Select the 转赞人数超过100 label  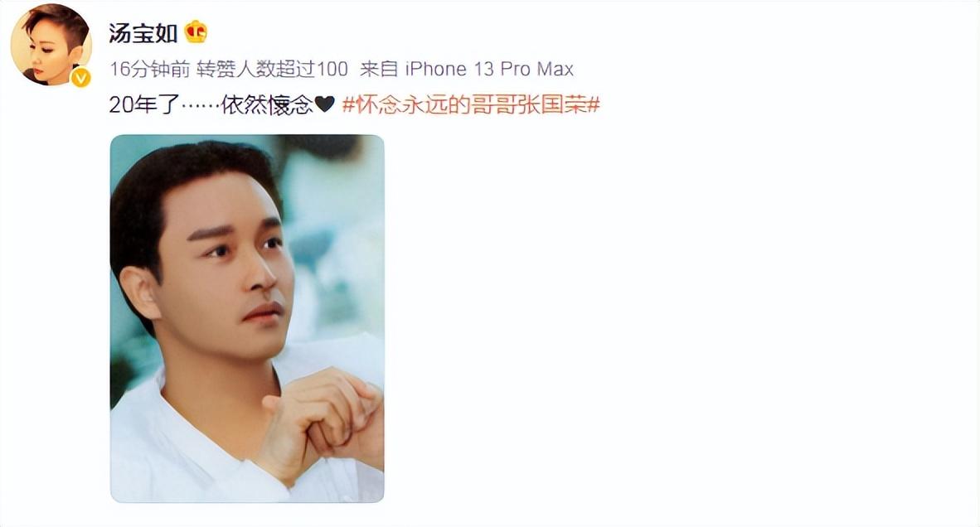(273, 69)
